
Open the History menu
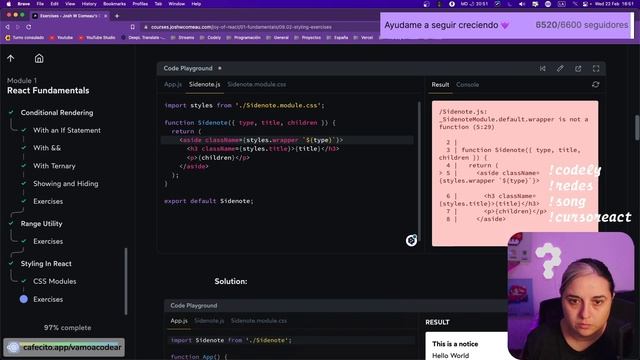(89, 4)
